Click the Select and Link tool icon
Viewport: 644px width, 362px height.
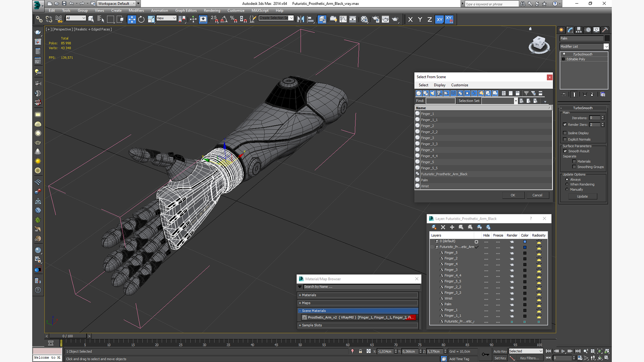[39, 19]
